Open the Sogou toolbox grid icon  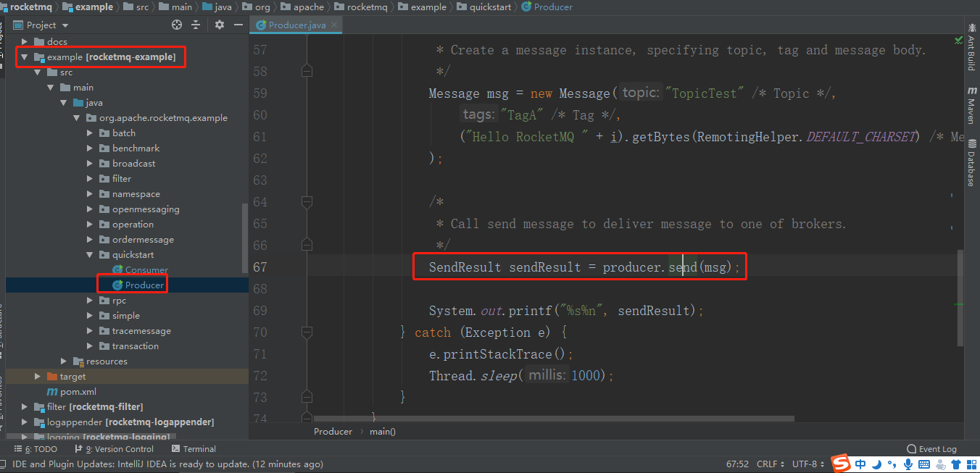[971, 464]
